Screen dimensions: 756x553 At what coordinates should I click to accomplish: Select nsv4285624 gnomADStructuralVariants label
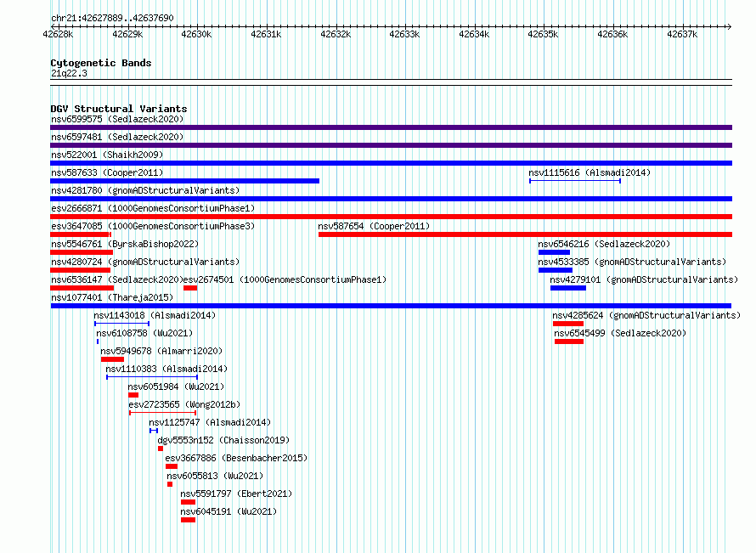(646, 315)
